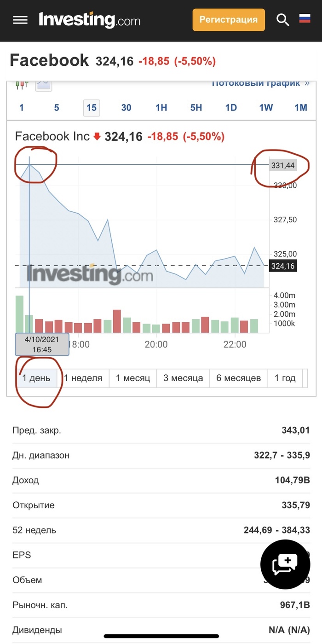Select the 1W chart interval
The image size is (322, 644).
[266, 108]
